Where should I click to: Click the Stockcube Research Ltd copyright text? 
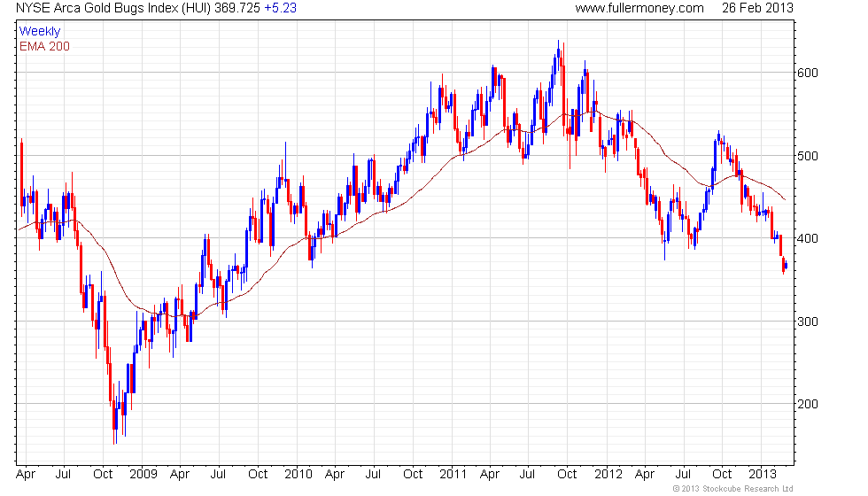point(732,489)
